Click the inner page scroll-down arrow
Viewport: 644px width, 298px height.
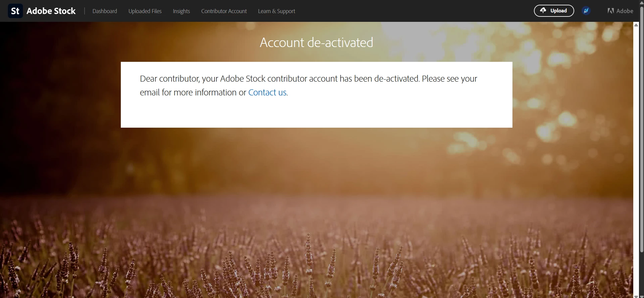(636, 296)
